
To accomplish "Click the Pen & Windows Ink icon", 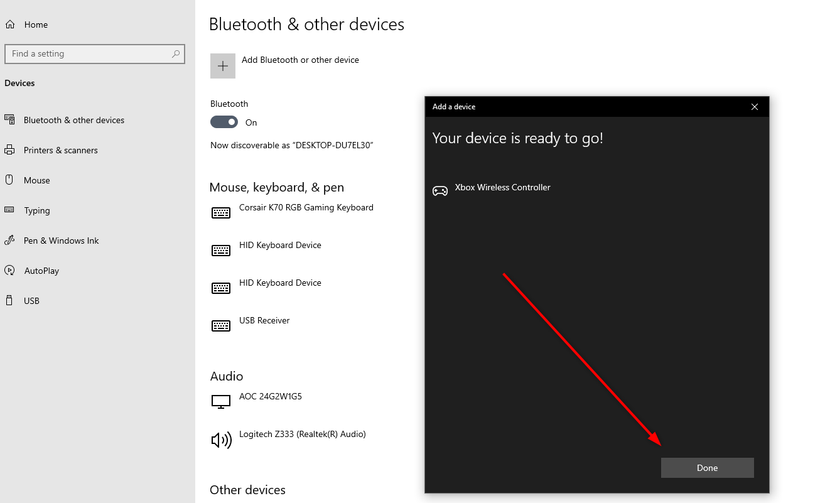I will tap(9, 240).
